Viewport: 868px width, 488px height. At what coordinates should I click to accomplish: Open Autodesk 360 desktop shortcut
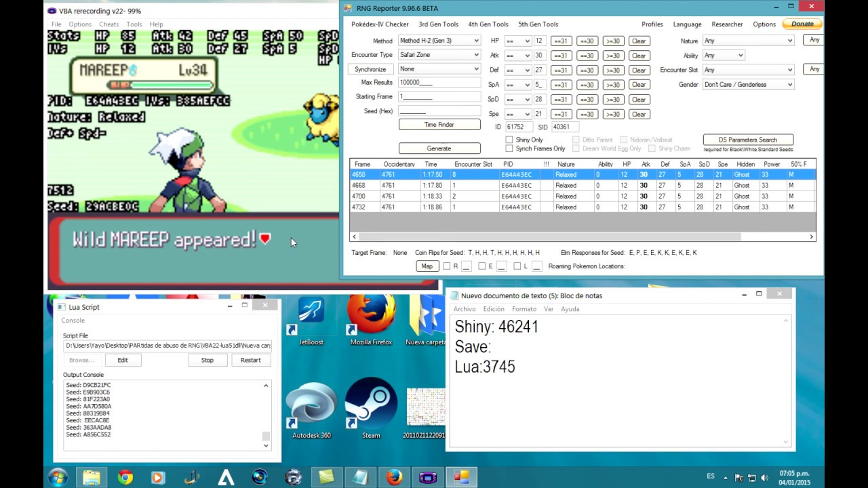point(311,410)
